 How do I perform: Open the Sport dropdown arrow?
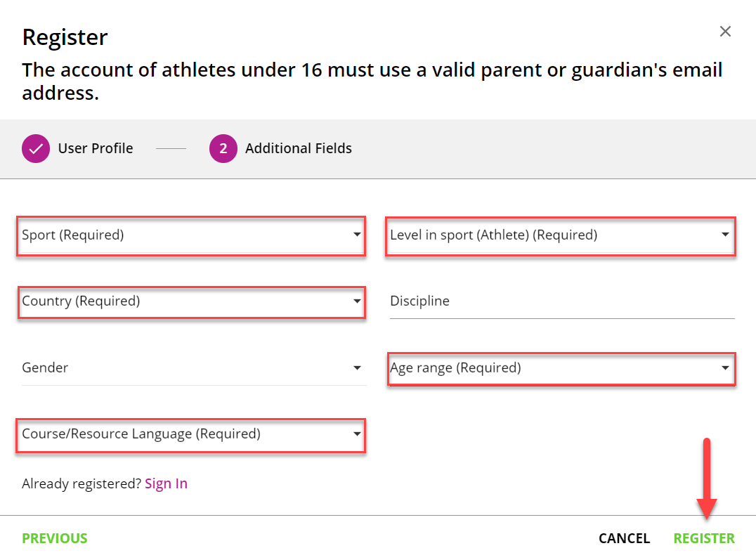click(357, 235)
